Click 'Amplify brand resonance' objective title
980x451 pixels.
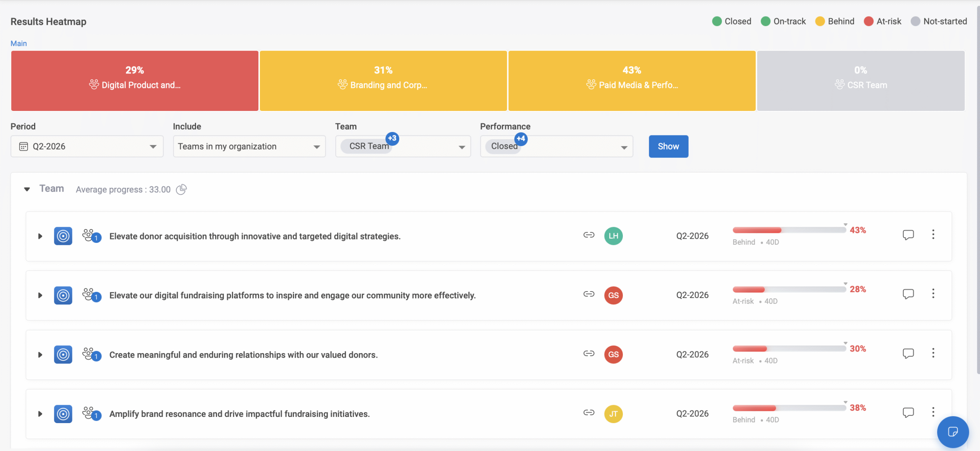pos(240,414)
